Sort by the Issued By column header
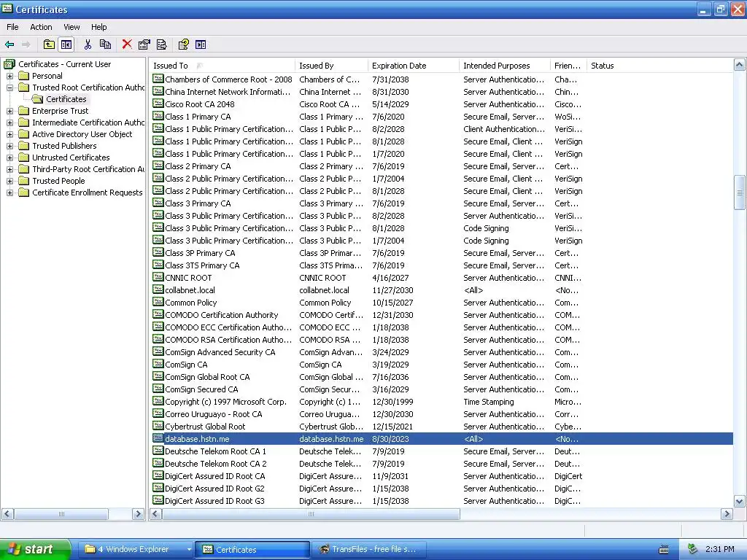747x560 pixels. [x=332, y=66]
